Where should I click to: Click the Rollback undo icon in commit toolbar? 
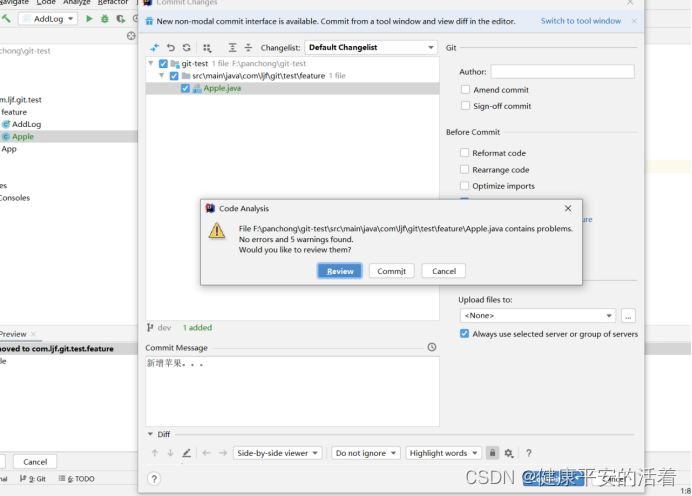[x=171, y=47]
